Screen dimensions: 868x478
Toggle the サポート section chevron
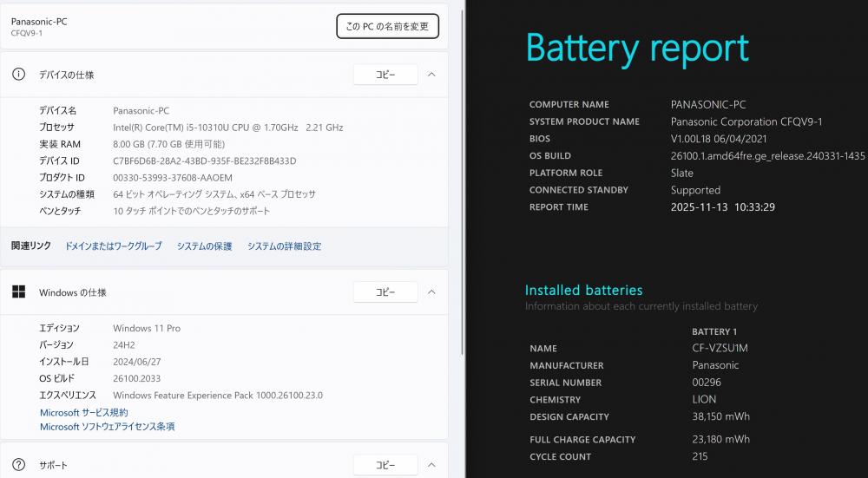tap(431, 465)
